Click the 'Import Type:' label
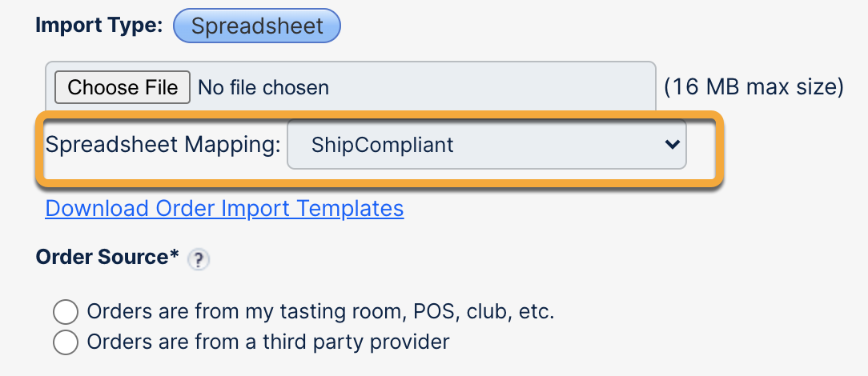Image resolution: width=868 pixels, height=376 pixels. coord(100,26)
